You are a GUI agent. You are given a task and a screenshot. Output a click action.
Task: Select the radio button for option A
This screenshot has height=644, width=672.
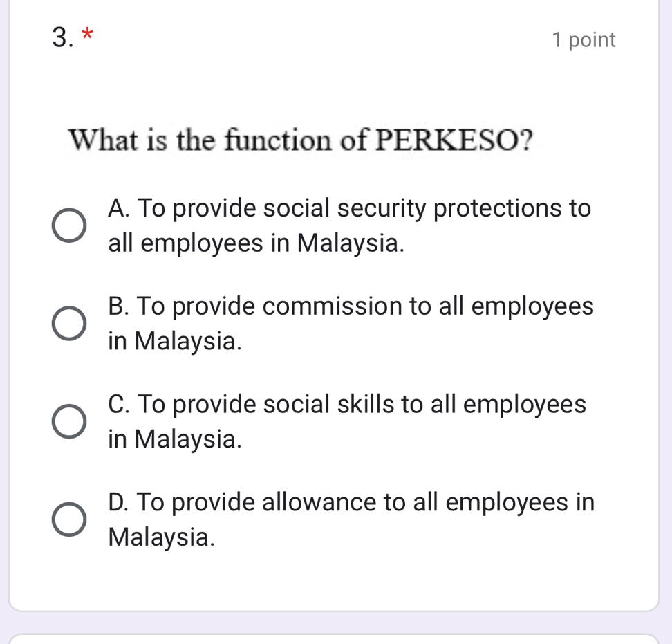[70, 226]
